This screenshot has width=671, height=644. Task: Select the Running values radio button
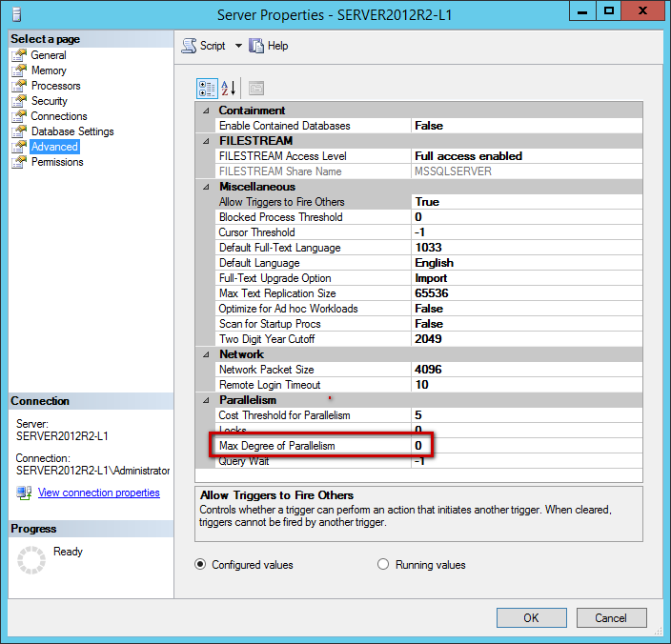(383, 565)
